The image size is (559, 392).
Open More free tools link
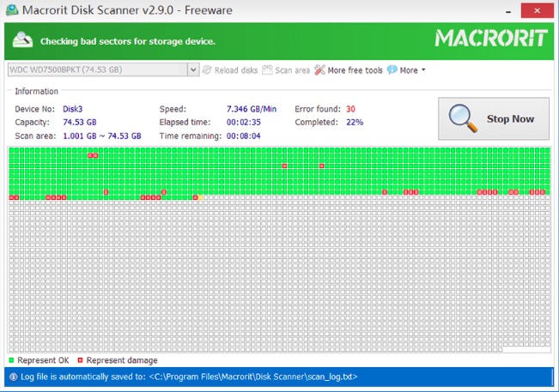(x=355, y=70)
